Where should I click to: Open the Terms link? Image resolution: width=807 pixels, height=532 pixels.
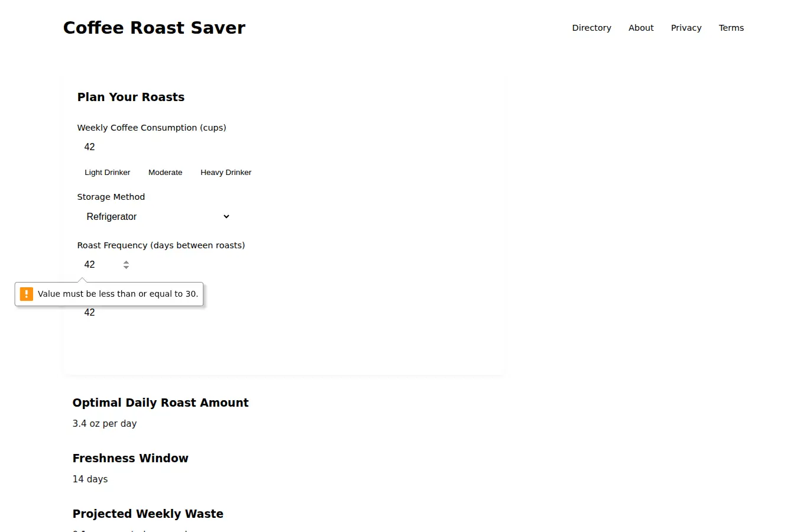(x=731, y=28)
